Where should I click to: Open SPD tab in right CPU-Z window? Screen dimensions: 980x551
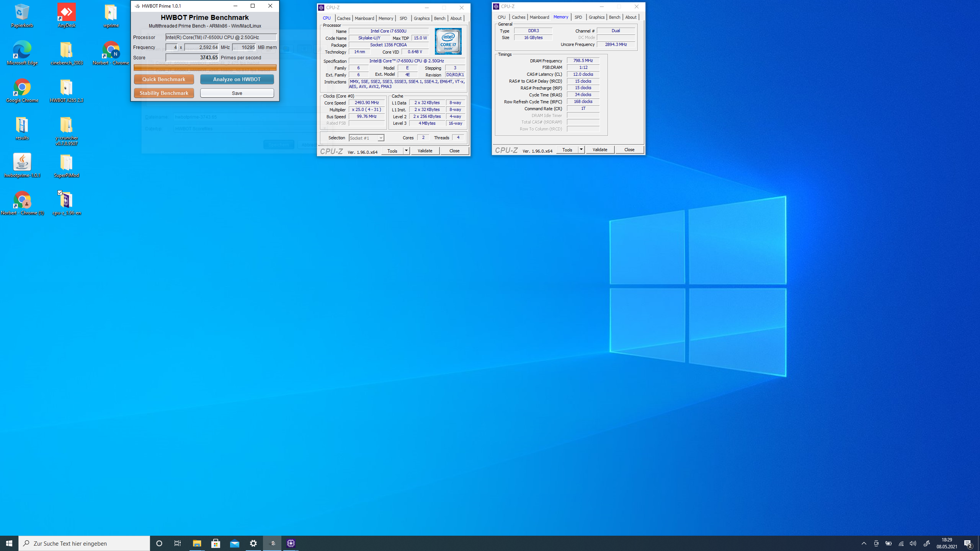tap(578, 17)
